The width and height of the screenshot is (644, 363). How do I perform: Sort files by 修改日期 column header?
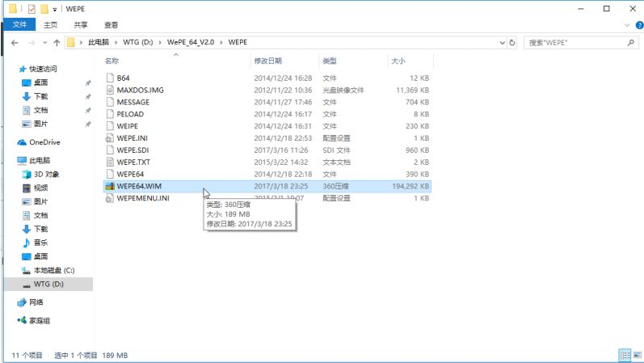coord(268,61)
